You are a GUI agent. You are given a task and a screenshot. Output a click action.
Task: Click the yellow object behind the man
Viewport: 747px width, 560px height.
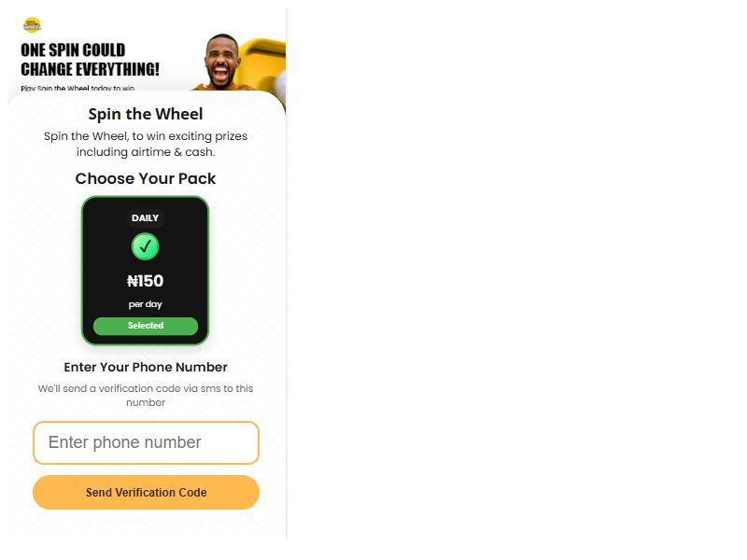click(263, 64)
